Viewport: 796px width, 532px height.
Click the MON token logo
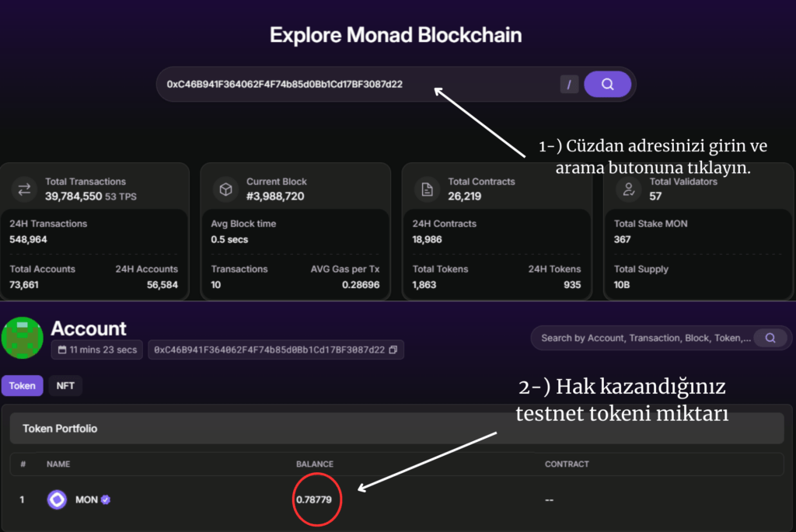pos(57,499)
